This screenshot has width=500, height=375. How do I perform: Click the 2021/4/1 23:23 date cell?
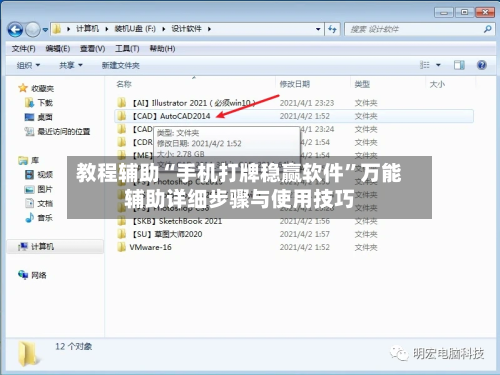point(307,103)
